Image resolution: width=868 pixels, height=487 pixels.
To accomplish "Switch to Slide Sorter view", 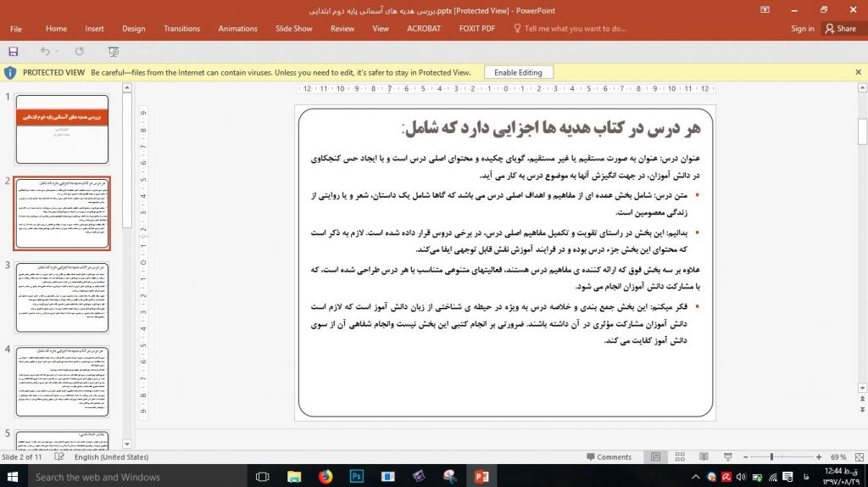I will tap(678, 457).
